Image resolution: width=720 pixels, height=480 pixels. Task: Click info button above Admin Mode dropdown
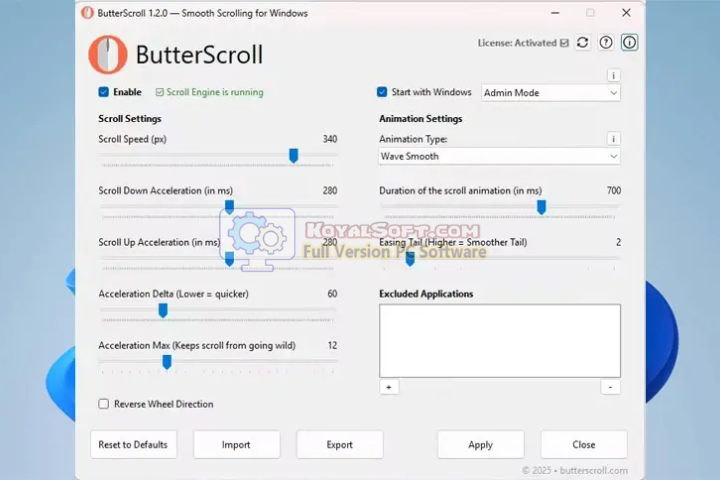tap(613, 75)
